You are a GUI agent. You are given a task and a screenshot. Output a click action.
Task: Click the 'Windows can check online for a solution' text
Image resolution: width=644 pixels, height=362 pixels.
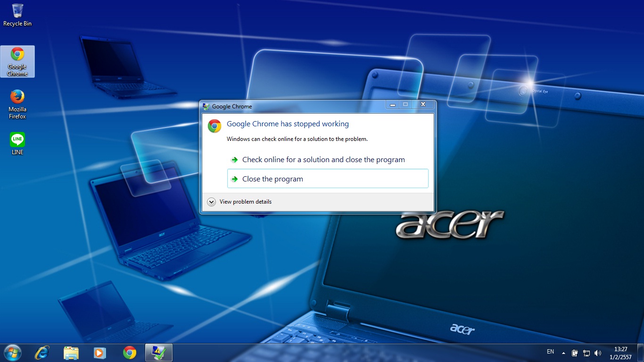(297, 139)
